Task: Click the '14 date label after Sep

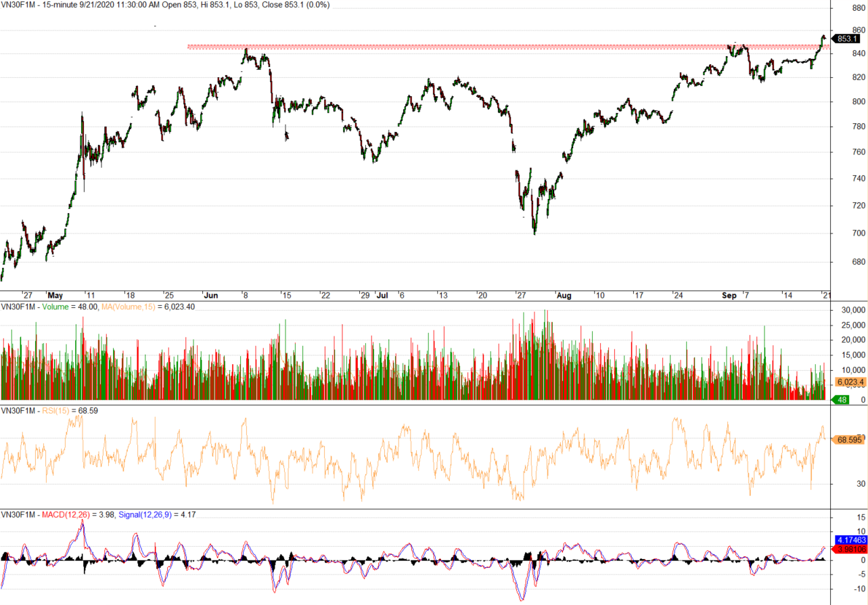Action: click(787, 296)
